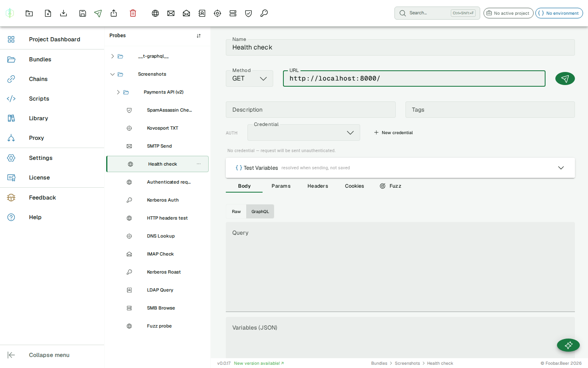
Task: Go to Bundles in sidebar
Action: coord(52,59)
